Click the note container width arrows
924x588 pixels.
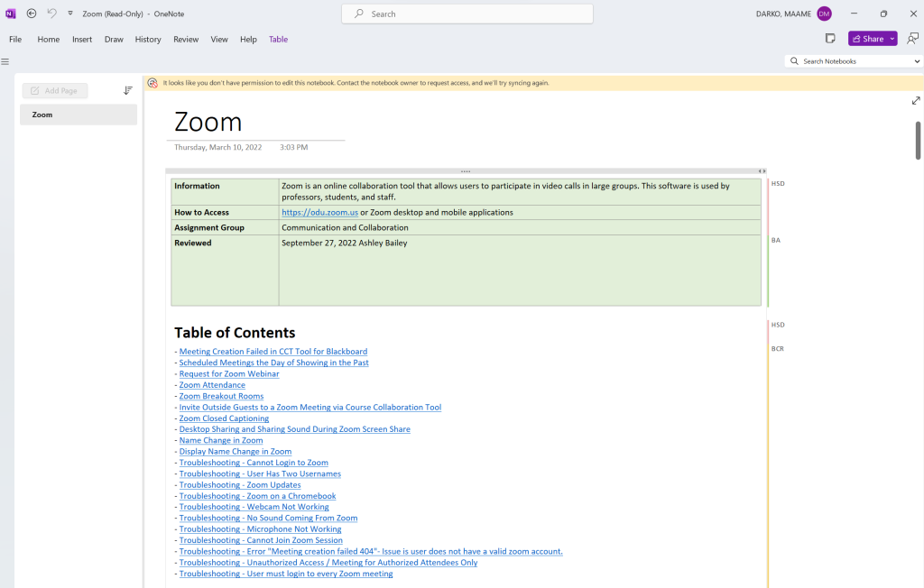pos(762,171)
